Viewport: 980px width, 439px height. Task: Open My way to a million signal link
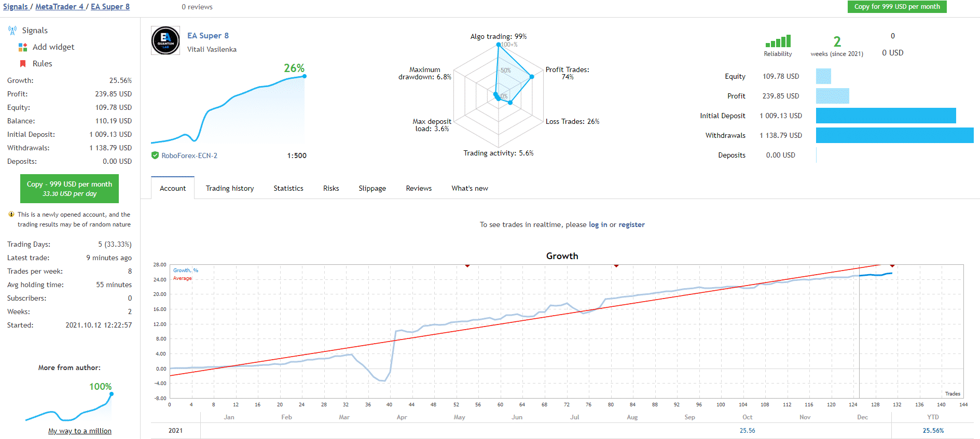click(x=80, y=431)
